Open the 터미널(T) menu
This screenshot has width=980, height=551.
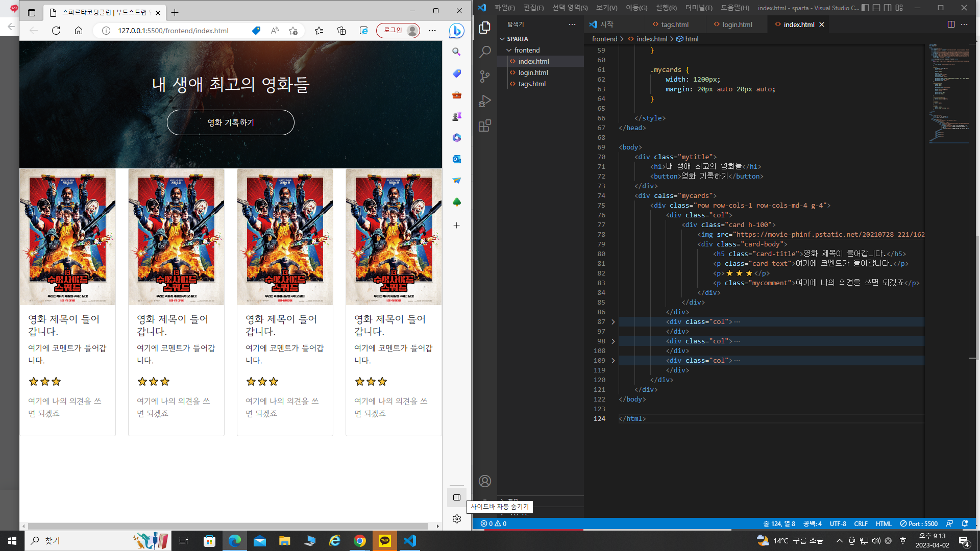click(698, 8)
